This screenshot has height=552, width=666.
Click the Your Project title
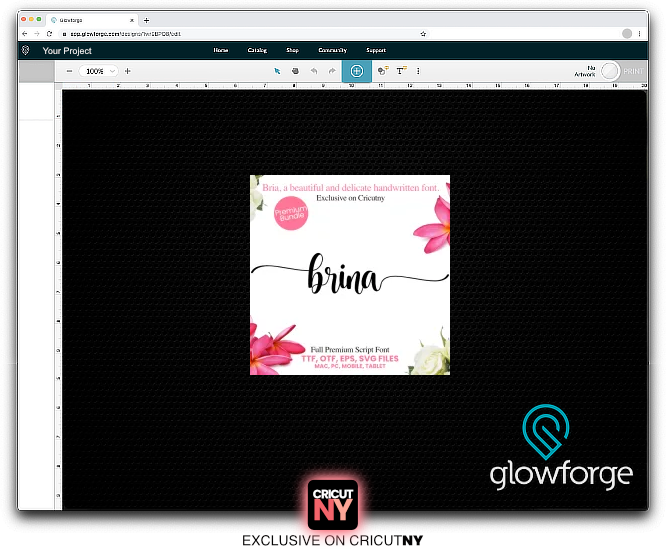coord(67,51)
